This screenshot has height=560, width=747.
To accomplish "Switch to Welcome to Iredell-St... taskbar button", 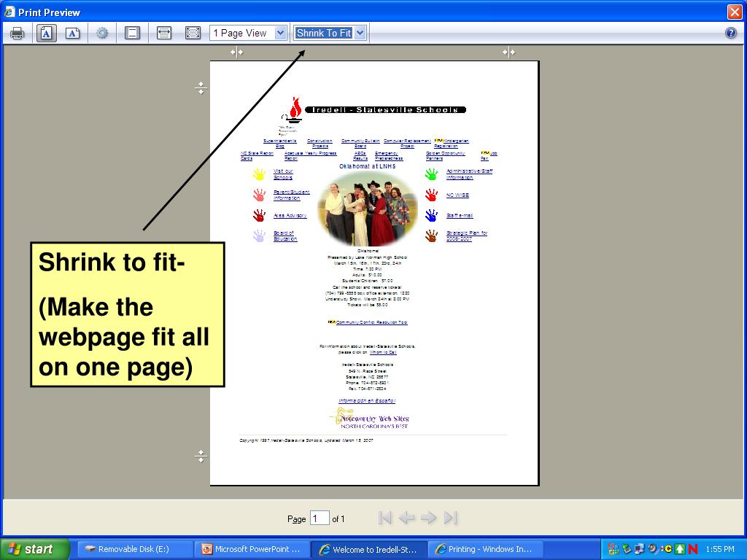I will (368, 549).
